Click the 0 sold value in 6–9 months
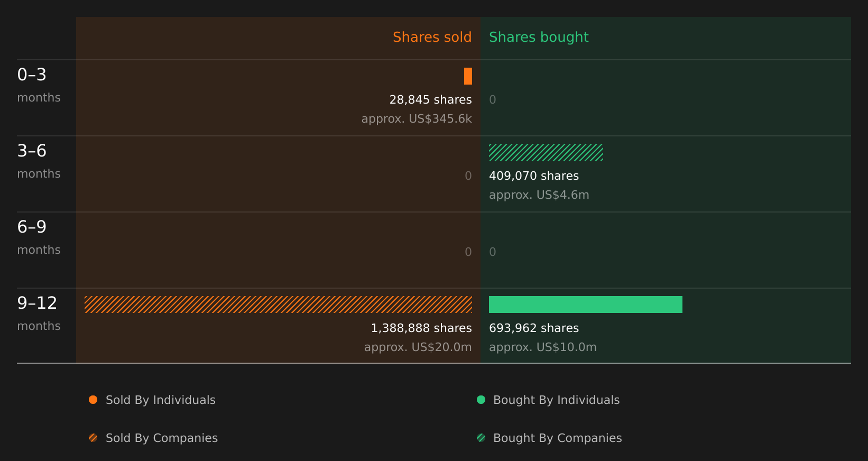The image size is (868, 461). point(468,252)
